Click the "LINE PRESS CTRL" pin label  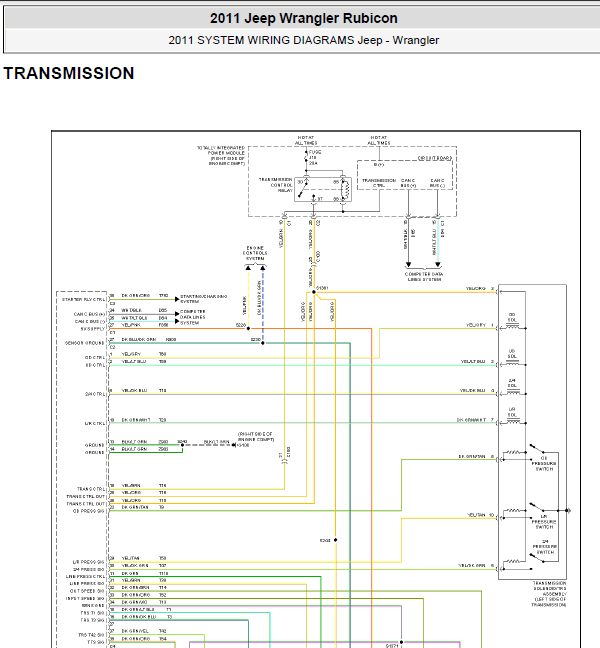point(86,577)
